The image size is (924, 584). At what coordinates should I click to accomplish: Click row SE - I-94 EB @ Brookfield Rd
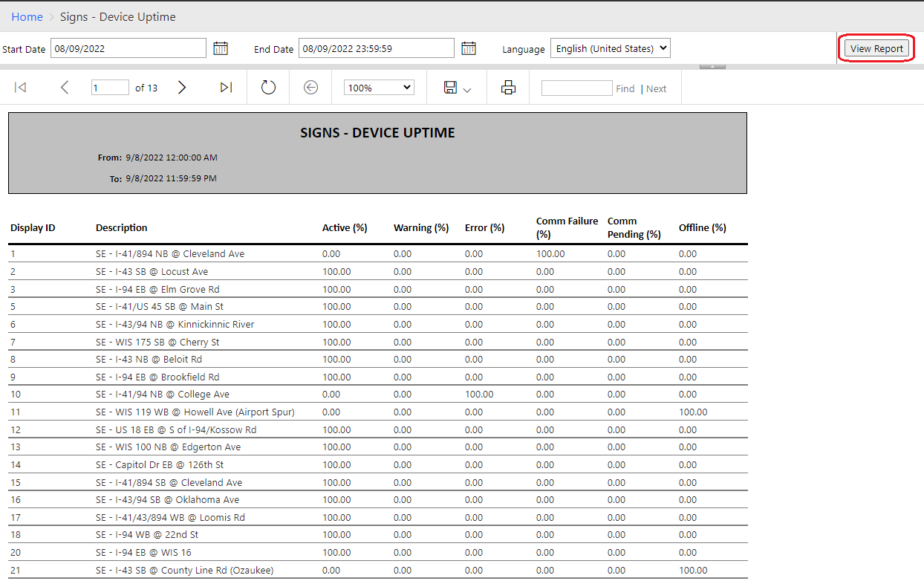click(x=378, y=377)
